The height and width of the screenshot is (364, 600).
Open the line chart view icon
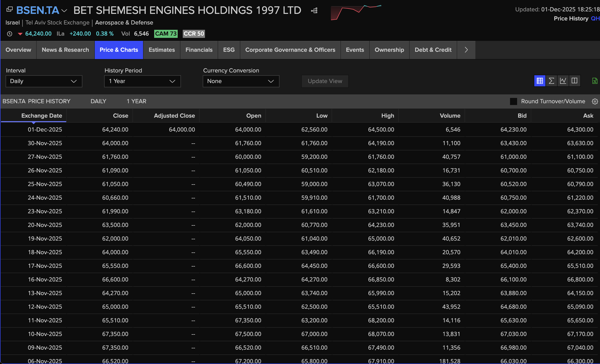563,81
